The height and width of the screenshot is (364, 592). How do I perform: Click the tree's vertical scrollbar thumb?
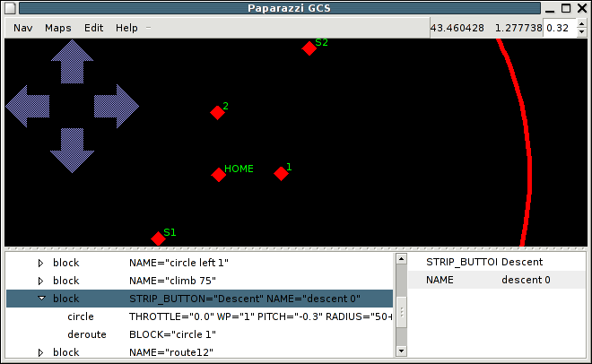coord(401,312)
